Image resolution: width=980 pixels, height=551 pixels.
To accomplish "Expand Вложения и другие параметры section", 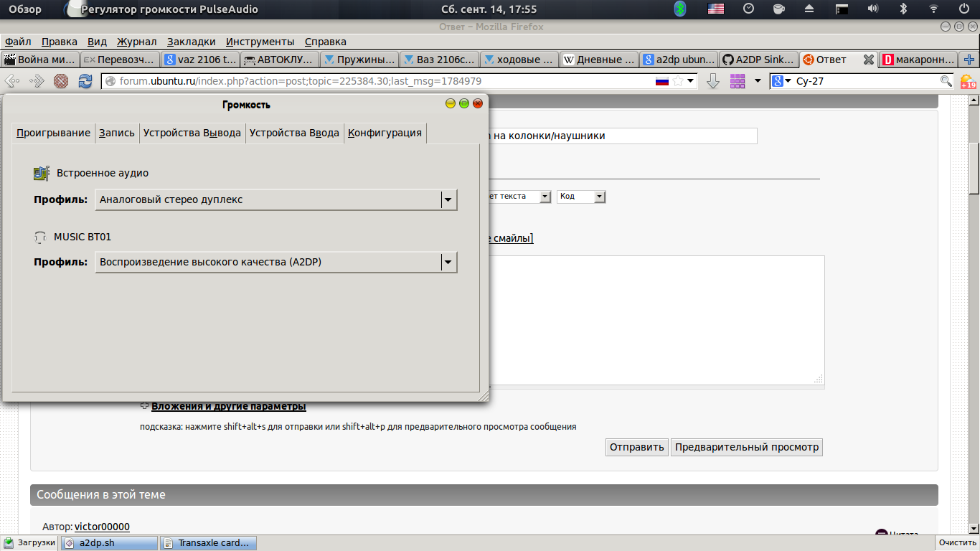I will (x=228, y=407).
